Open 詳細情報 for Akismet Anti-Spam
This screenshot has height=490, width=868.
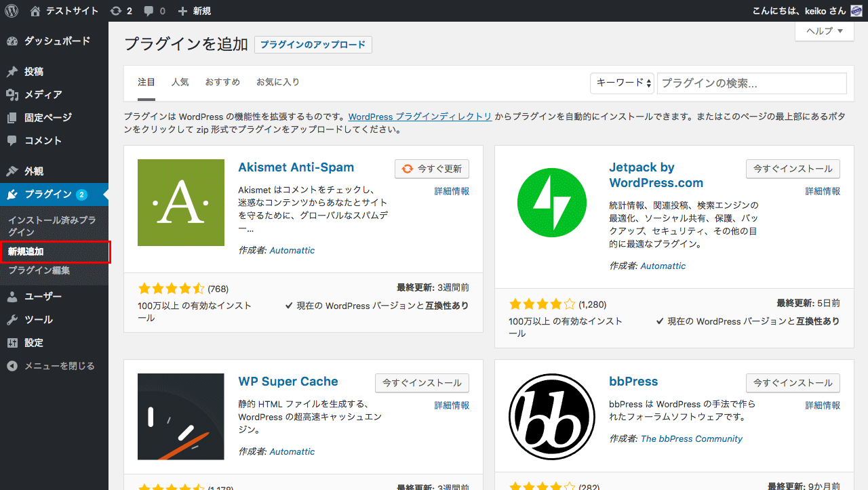tap(452, 191)
